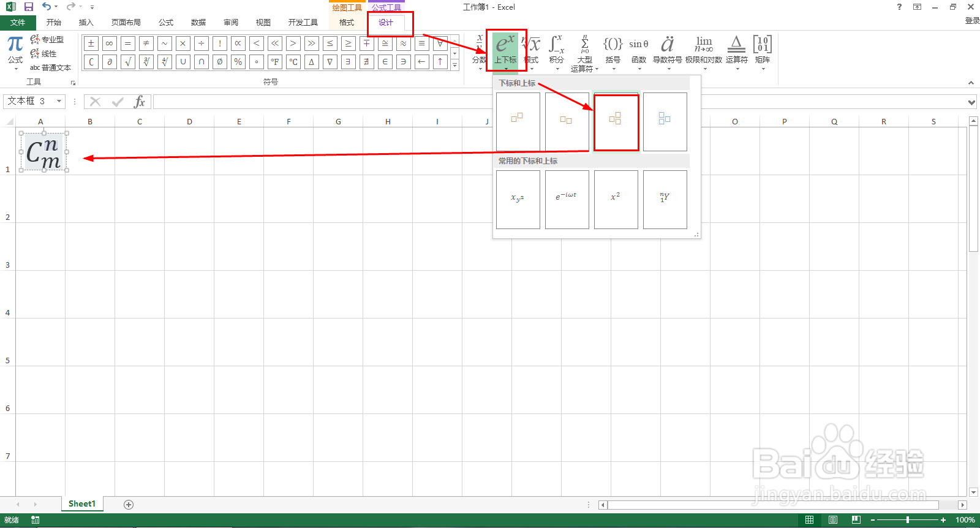Switch to the 开始 tab
Screen dimensions: 980x528
tap(54, 23)
